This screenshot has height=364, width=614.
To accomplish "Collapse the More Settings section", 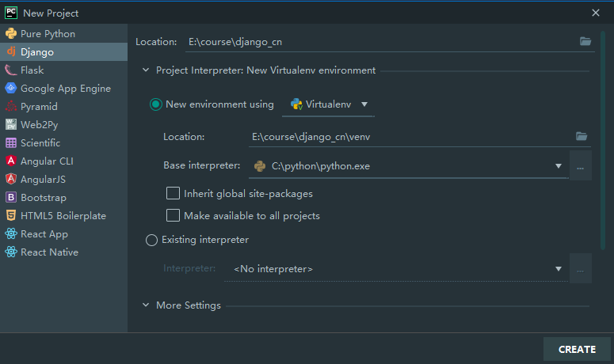I will pyautogui.click(x=146, y=305).
